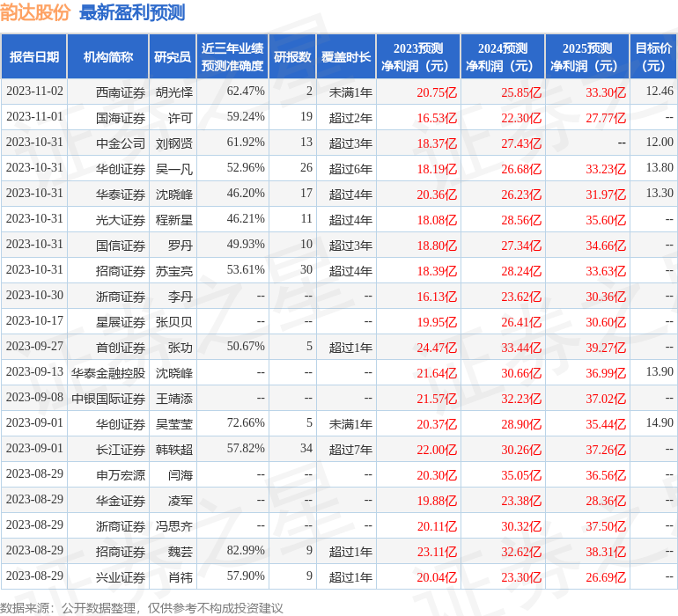Click the 报告日期 column header

[x=33, y=56]
